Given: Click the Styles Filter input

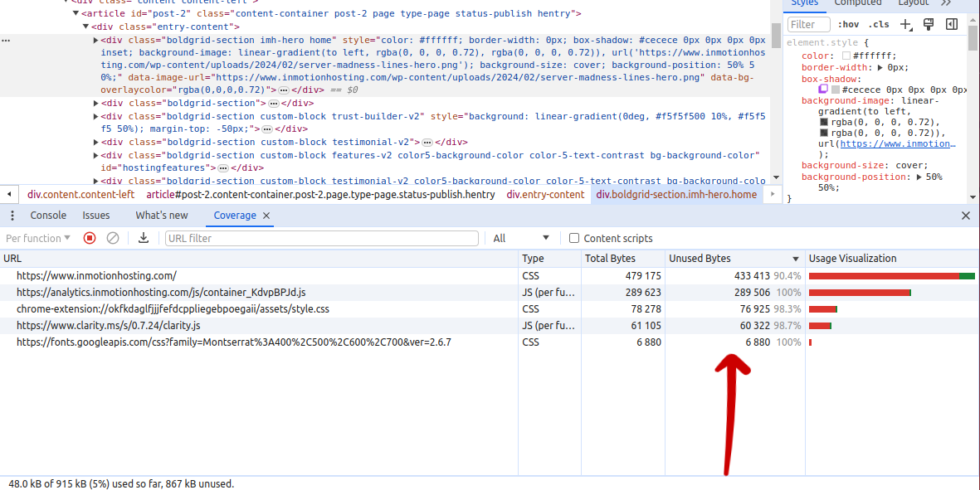Looking at the screenshot, I should [809, 24].
